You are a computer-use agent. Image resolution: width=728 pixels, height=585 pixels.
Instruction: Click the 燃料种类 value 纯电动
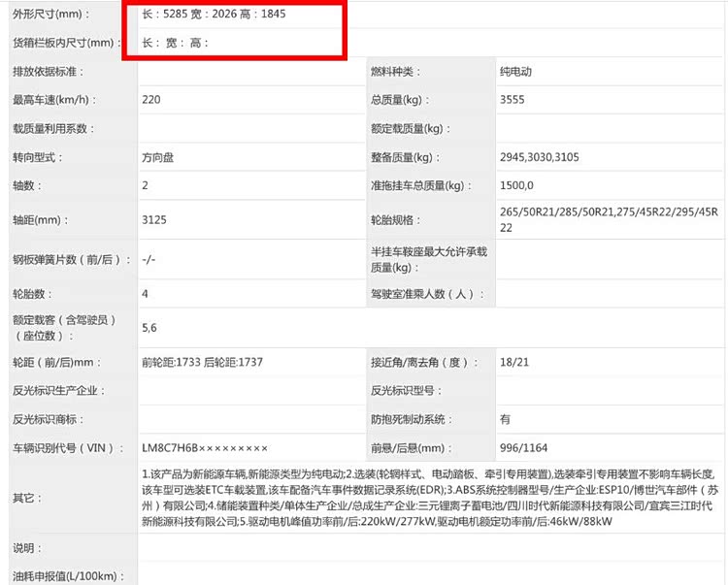tap(515, 72)
